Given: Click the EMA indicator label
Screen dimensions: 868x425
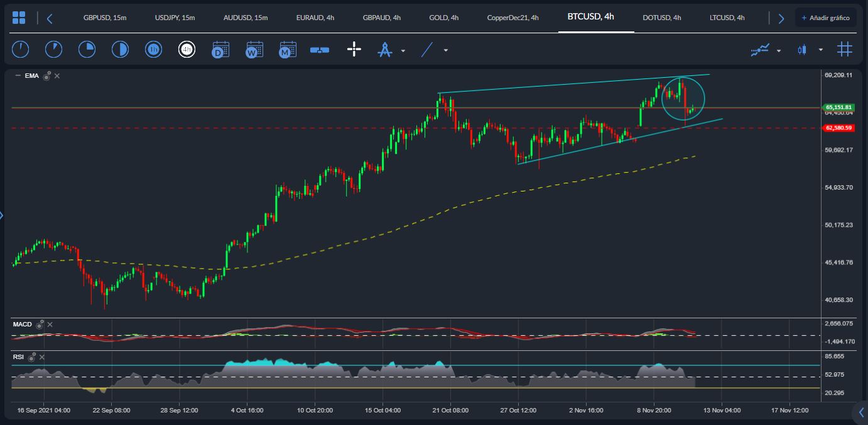Looking at the screenshot, I should pyautogui.click(x=31, y=76).
